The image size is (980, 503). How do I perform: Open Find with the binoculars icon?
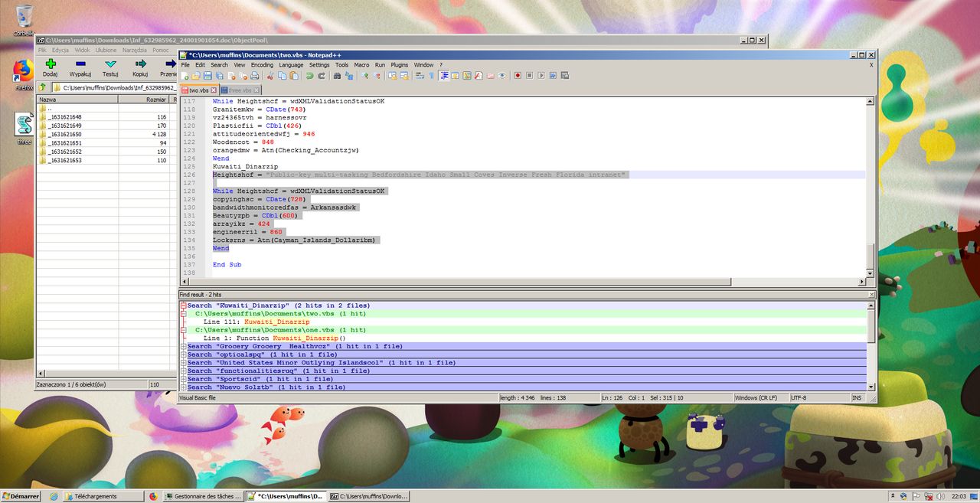pyautogui.click(x=337, y=76)
